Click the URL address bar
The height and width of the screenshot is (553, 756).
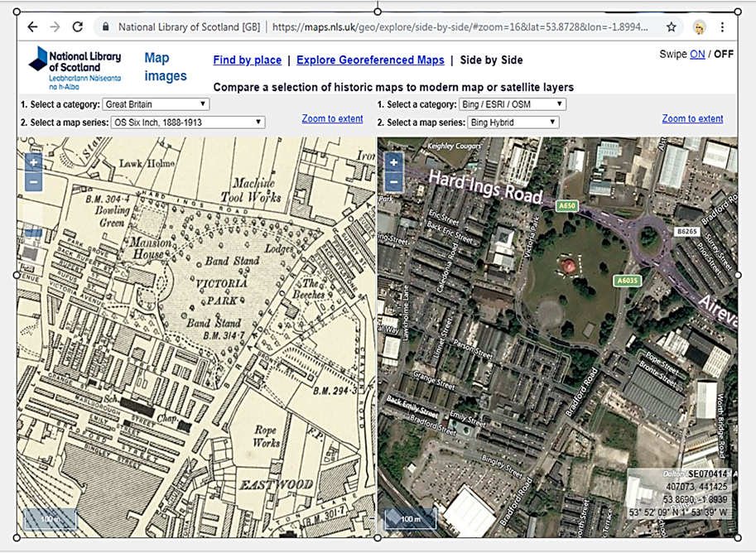[464, 26]
